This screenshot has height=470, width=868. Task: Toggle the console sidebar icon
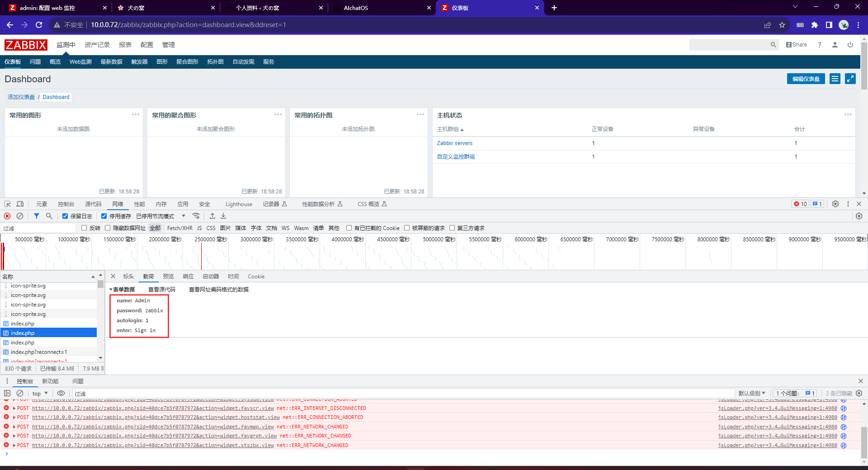pos(7,393)
